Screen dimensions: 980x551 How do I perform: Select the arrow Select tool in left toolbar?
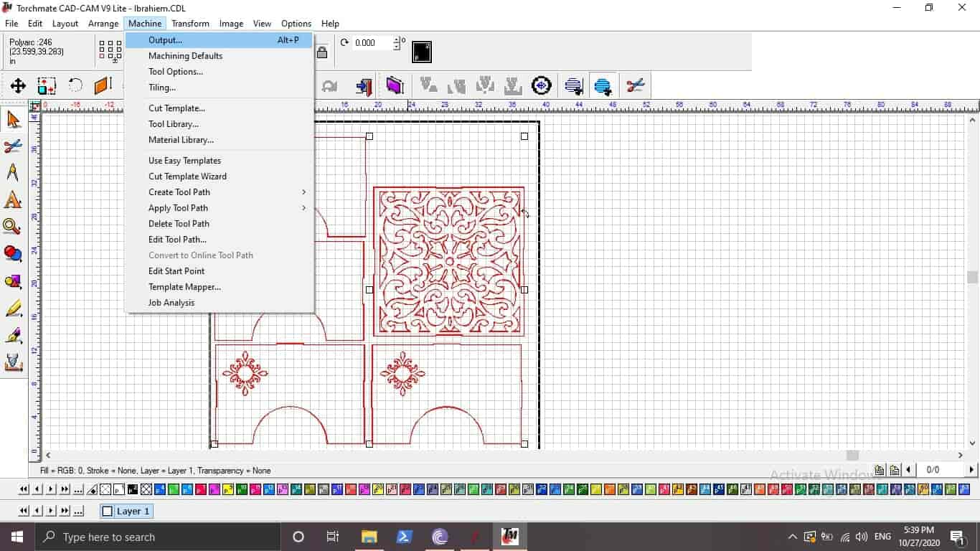(x=13, y=118)
